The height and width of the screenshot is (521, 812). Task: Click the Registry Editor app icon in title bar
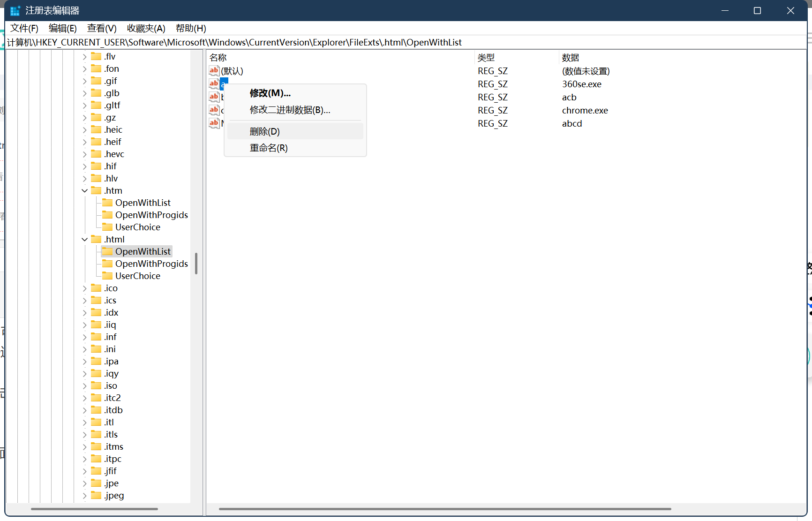click(15, 10)
